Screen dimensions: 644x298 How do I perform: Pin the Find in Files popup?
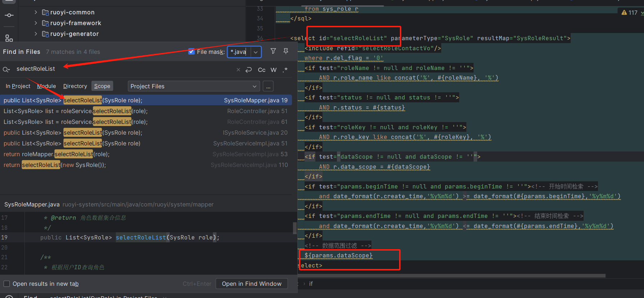click(x=286, y=51)
